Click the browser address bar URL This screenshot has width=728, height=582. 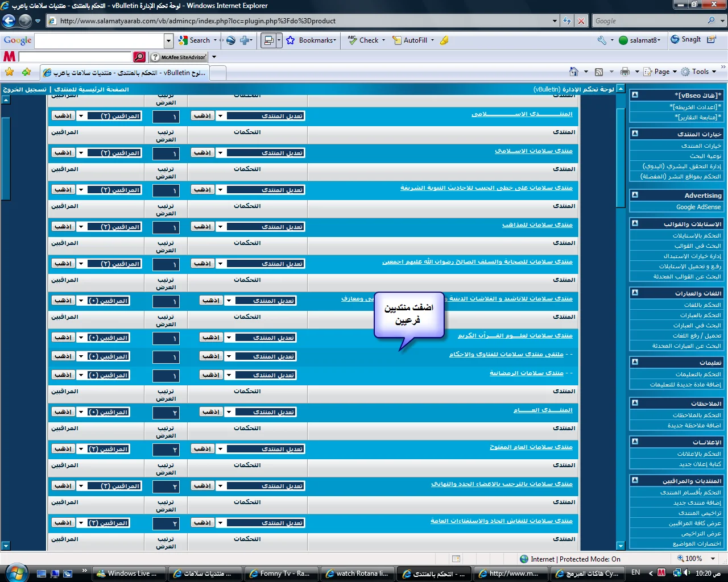coord(301,21)
